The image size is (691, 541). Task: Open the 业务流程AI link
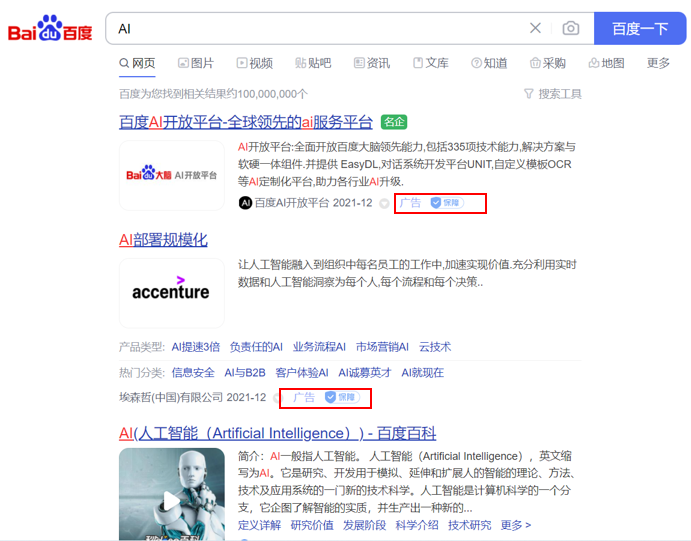(319, 347)
